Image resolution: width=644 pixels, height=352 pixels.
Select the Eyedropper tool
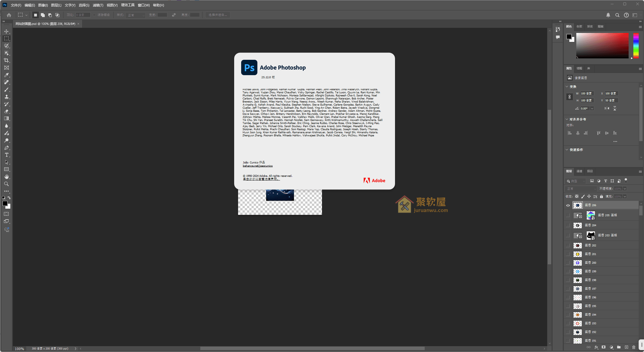tap(6, 75)
